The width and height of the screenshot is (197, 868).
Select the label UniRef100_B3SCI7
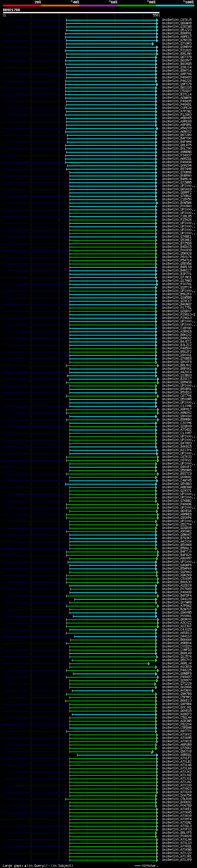177,379
